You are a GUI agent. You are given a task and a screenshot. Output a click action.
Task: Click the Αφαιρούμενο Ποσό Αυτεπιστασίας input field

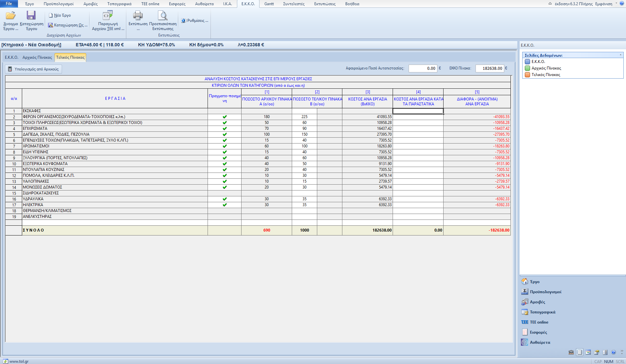pyautogui.click(x=423, y=68)
